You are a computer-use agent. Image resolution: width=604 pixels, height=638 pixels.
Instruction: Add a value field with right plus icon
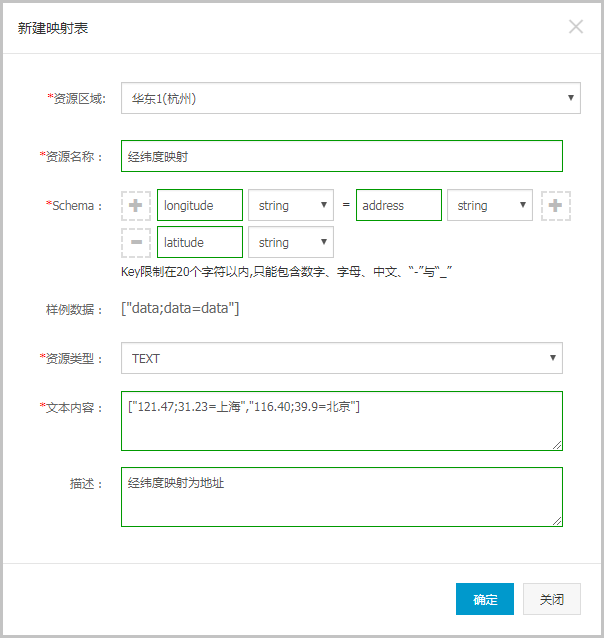556,205
